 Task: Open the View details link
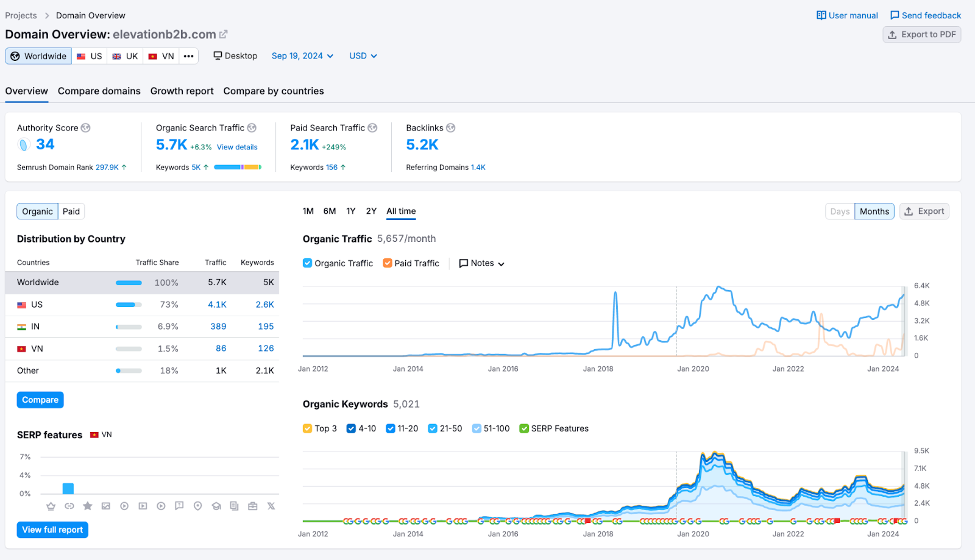tap(237, 147)
